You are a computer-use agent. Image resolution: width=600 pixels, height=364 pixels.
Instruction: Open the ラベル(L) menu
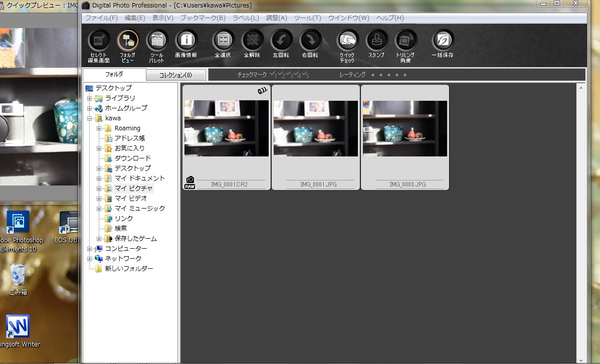pyautogui.click(x=246, y=18)
